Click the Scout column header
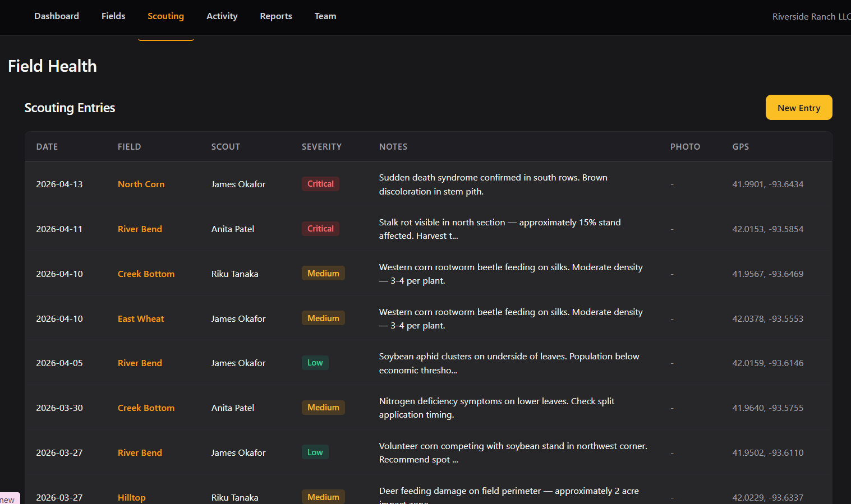The image size is (851, 504). click(x=226, y=147)
